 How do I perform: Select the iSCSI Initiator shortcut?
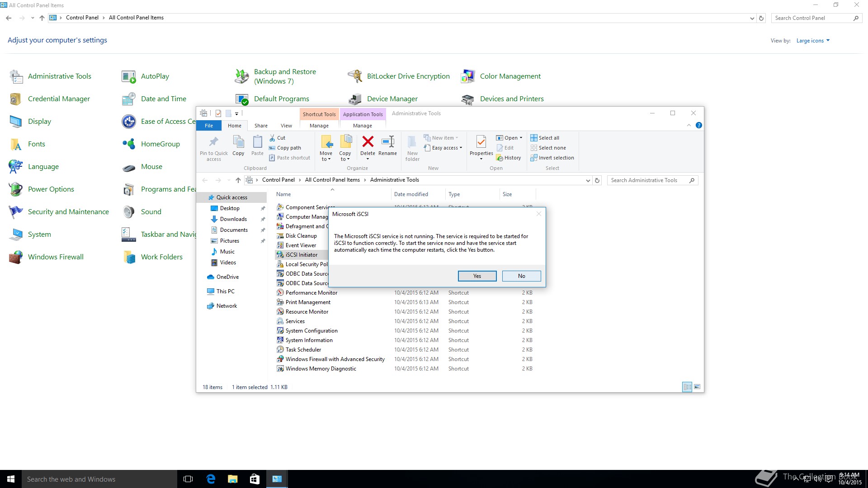click(x=302, y=255)
